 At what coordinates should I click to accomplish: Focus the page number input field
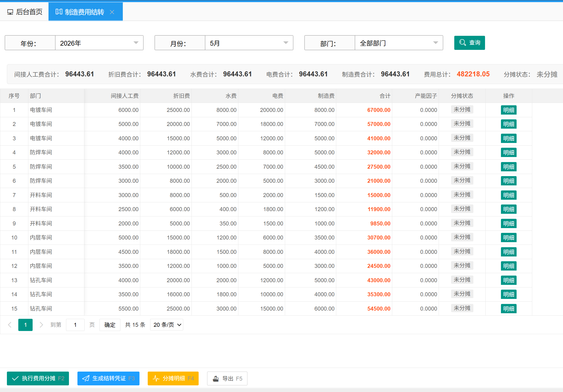(x=75, y=325)
